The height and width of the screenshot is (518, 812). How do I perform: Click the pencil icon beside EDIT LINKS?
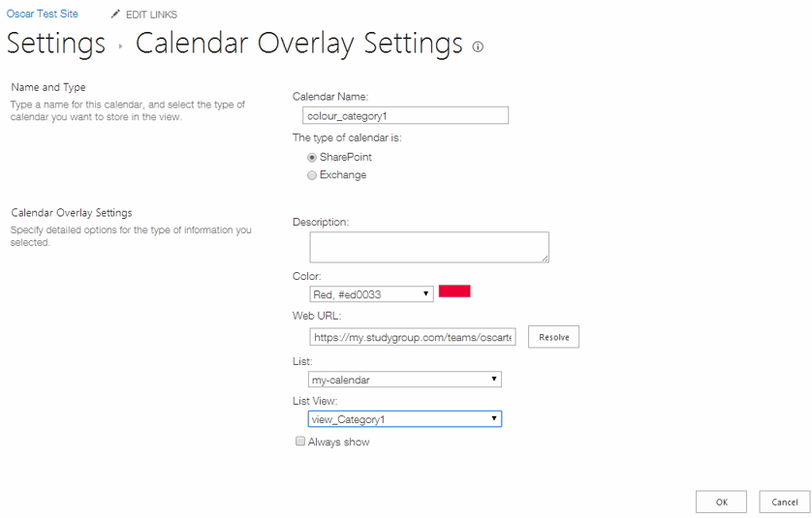[x=115, y=14]
